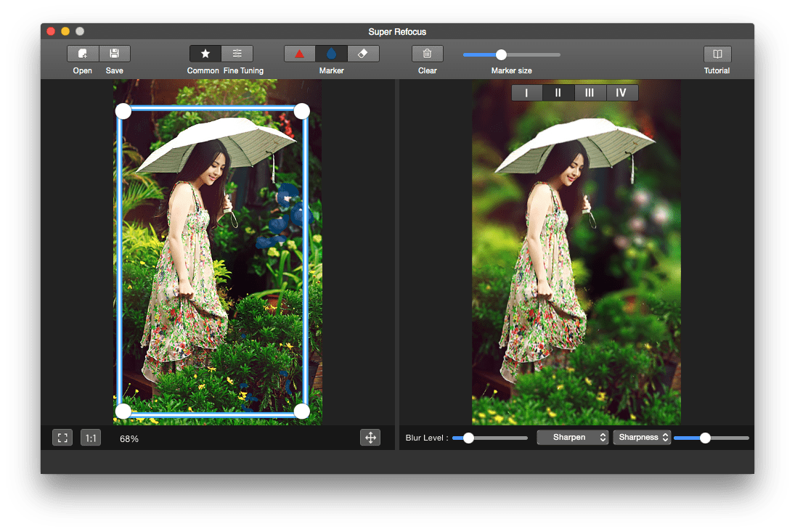Screen dimensions: 795x532
Task: Adjust the Marker size slider
Action: [x=501, y=54]
